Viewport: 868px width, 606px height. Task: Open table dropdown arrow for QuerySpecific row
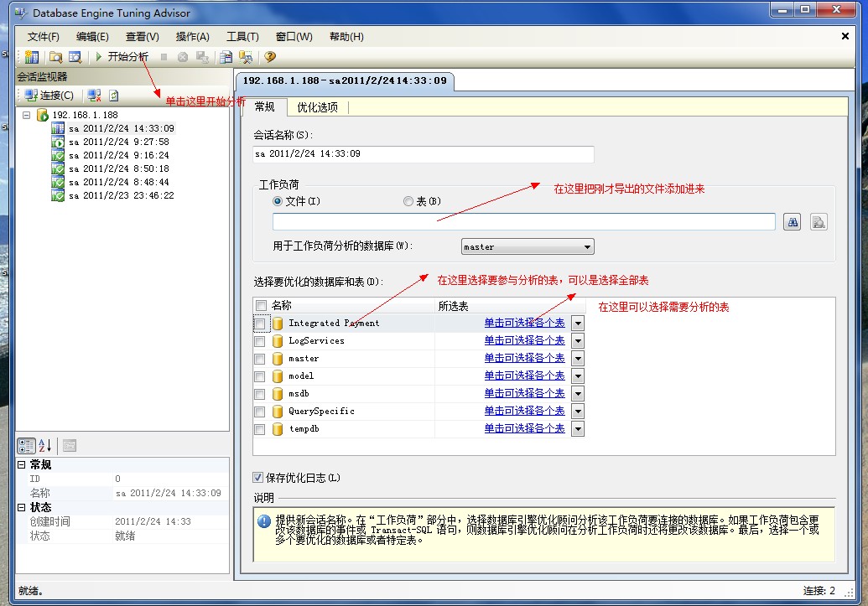point(578,412)
